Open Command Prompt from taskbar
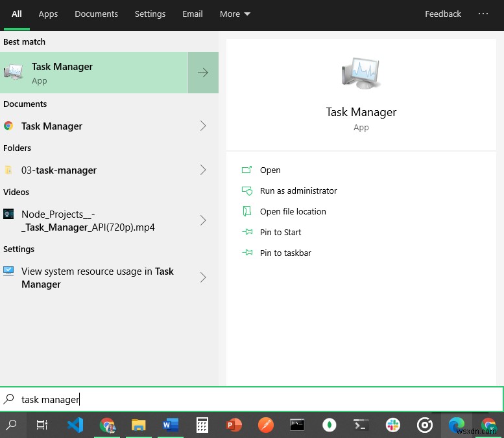The height and width of the screenshot is (438, 504). [x=297, y=425]
